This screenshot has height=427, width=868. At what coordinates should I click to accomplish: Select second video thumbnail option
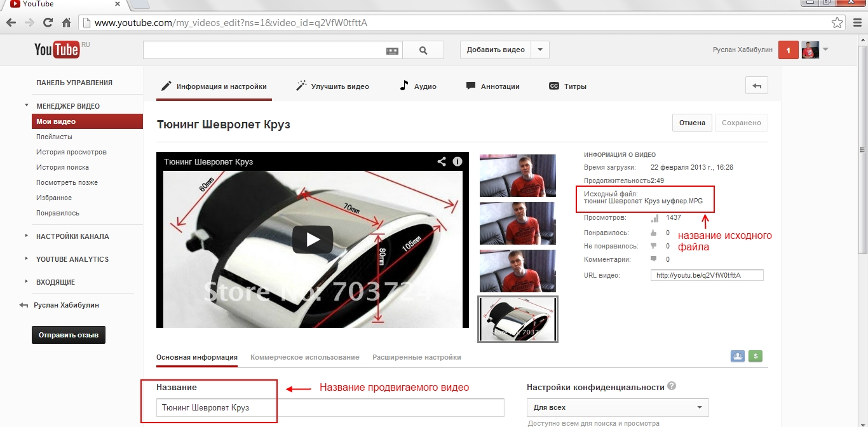click(517, 223)
